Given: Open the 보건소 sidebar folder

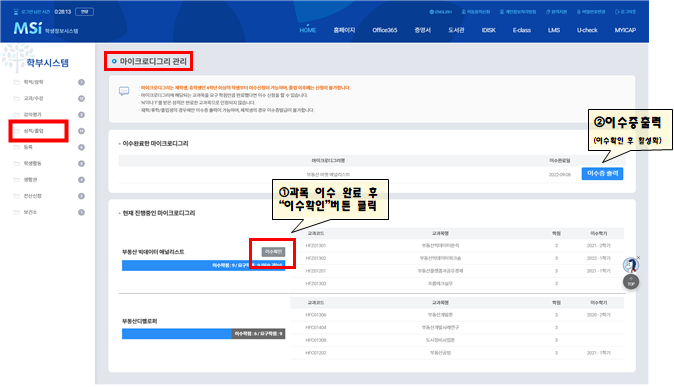Looking at the screenshot, I should pos(30,212).
